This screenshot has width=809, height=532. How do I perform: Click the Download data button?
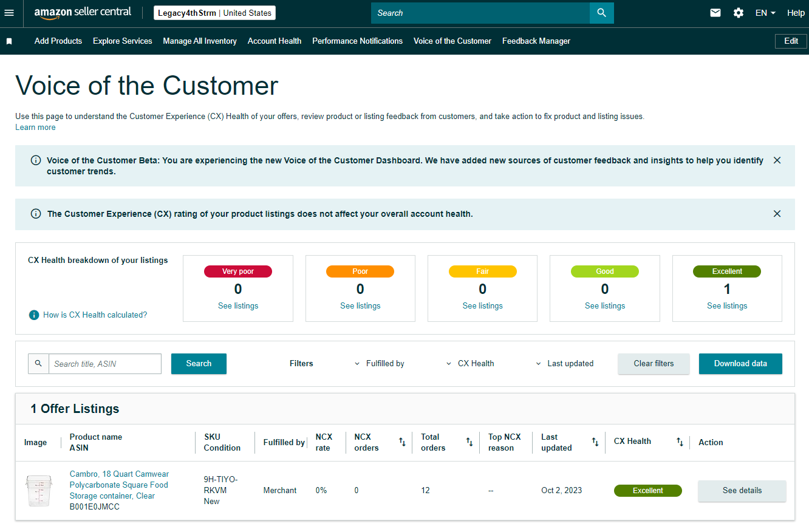tap(740, 364)
